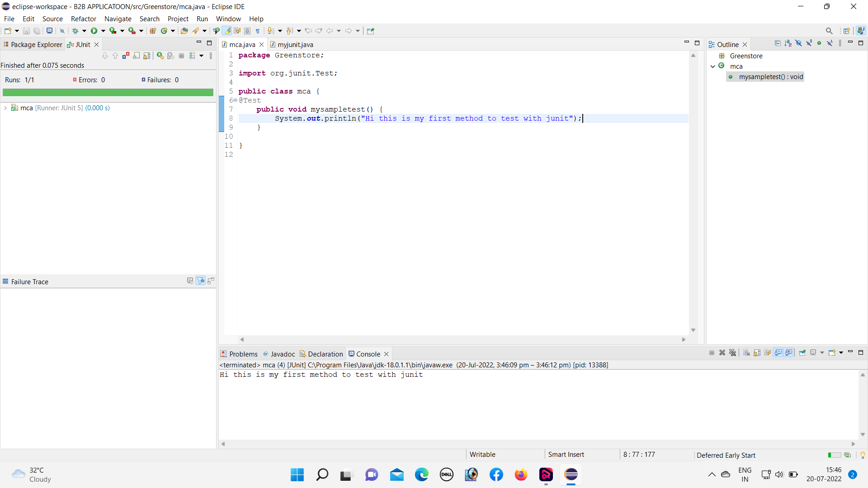The width and height of the screenshot is (868, 488).
Task: Switch to the myjunit.java editor tab
Action: [292, 44]
